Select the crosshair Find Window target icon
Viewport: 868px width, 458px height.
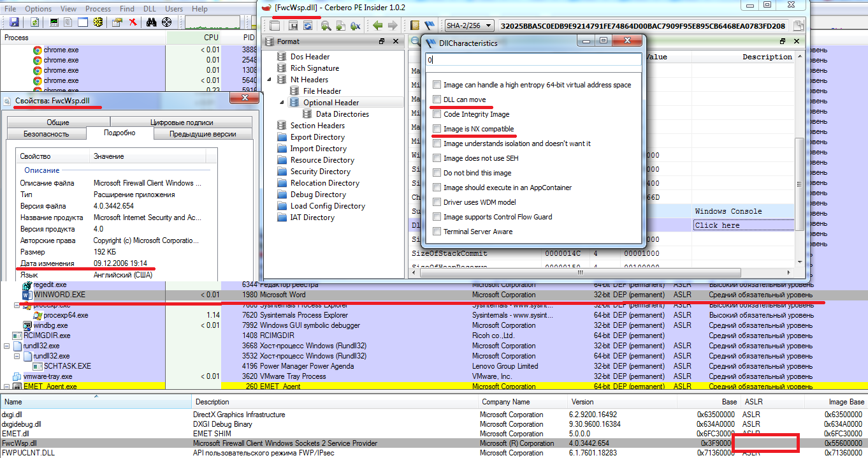point(167,22)
